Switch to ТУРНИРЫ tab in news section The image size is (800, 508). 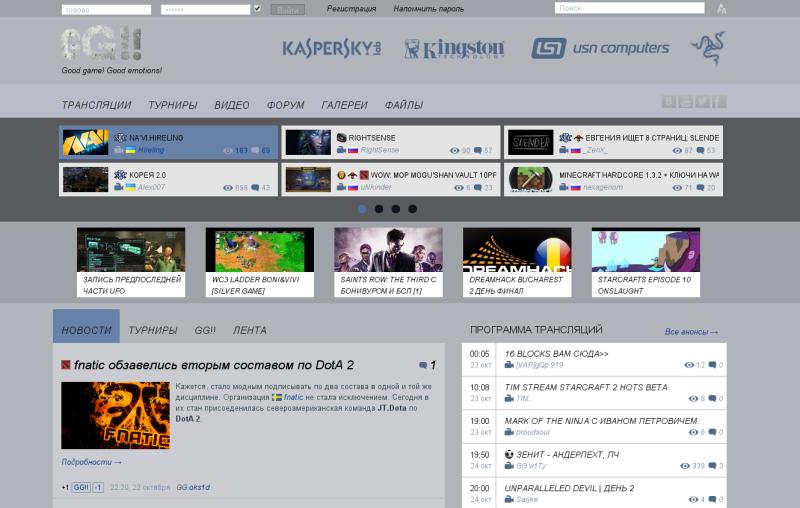click(153, 331)
